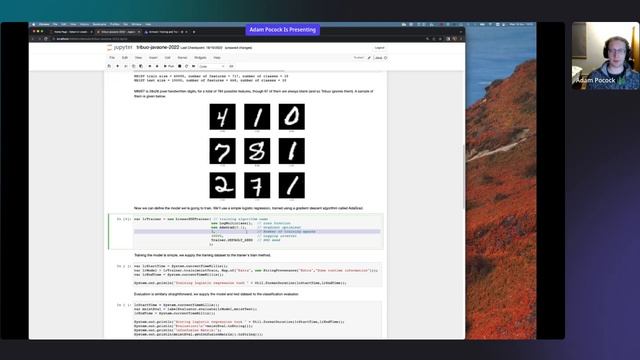Click the handwritten digit 0 image
This screenshot has height=360, width=640.
pyautogui.click(x=291, y=117)
